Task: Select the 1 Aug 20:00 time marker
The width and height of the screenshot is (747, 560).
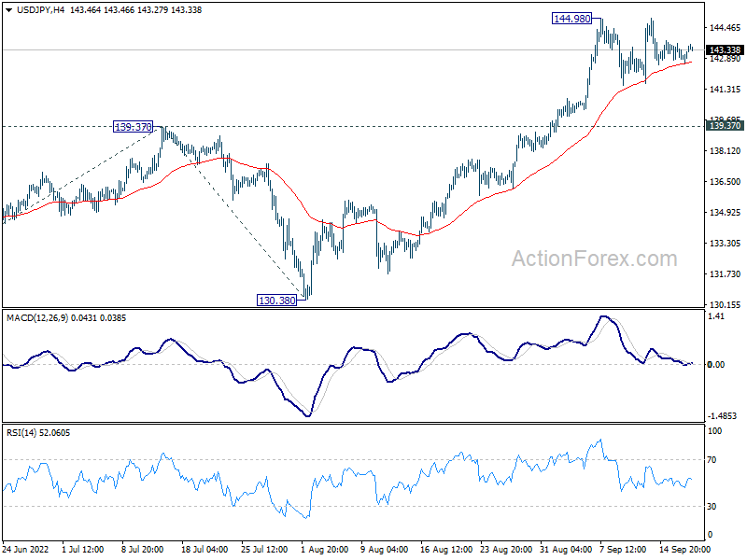Action: coord(325,550)
